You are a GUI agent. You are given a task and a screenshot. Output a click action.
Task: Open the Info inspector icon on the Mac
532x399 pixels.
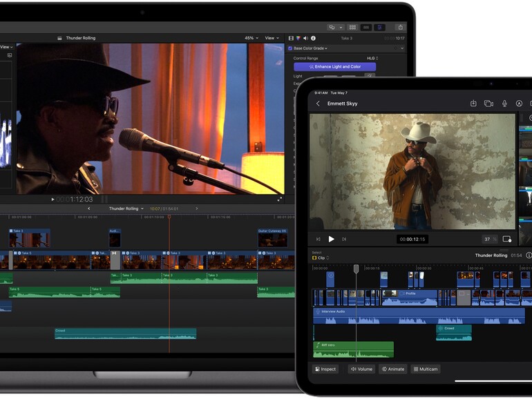313,38
